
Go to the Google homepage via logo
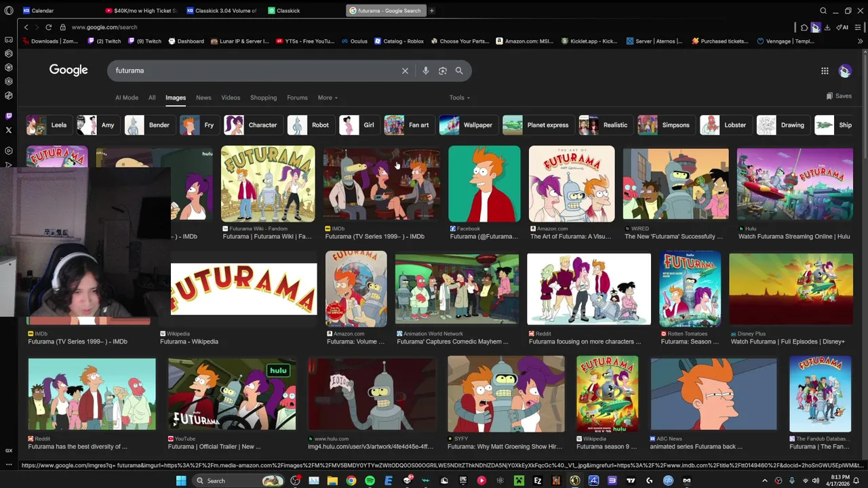[x=68, y=70]
